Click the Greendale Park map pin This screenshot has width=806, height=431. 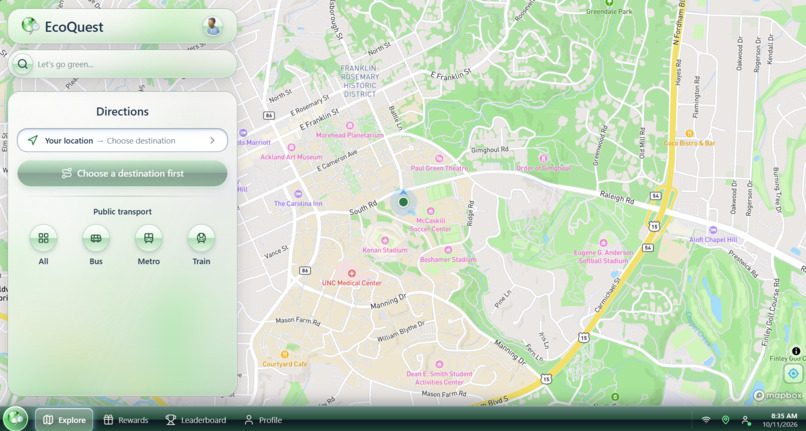point(609,3)
